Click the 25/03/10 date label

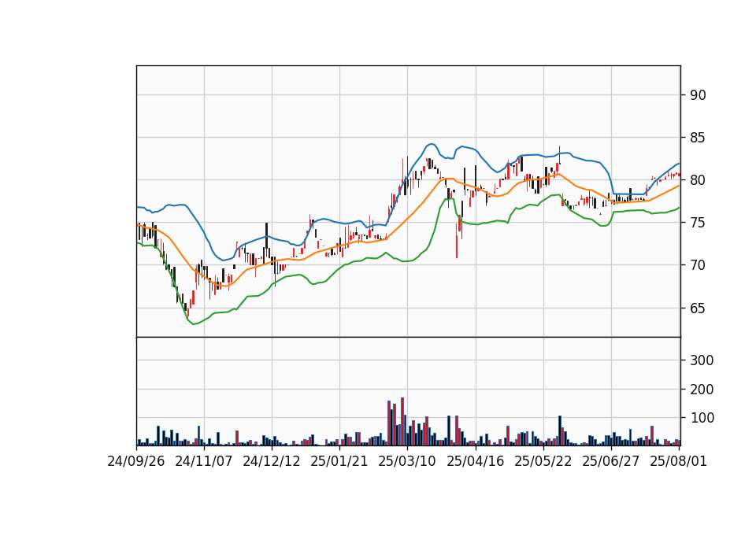[407, 462]
